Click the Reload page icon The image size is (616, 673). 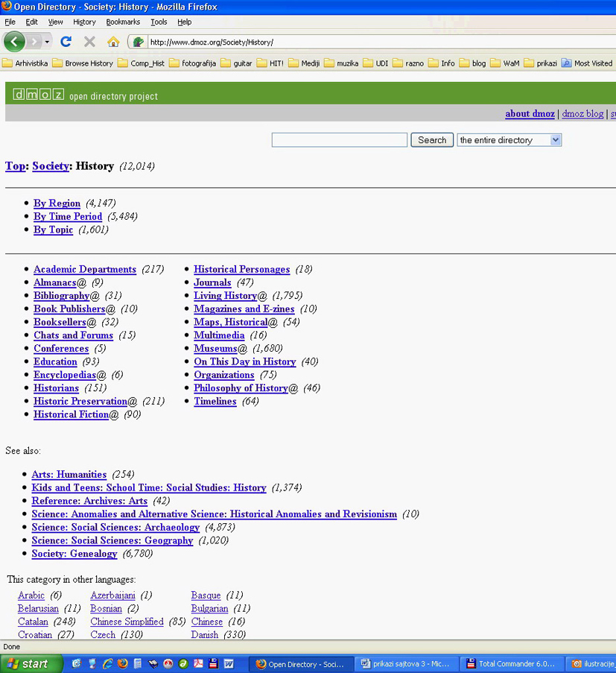pyautogui.click(x=66, y=42)
